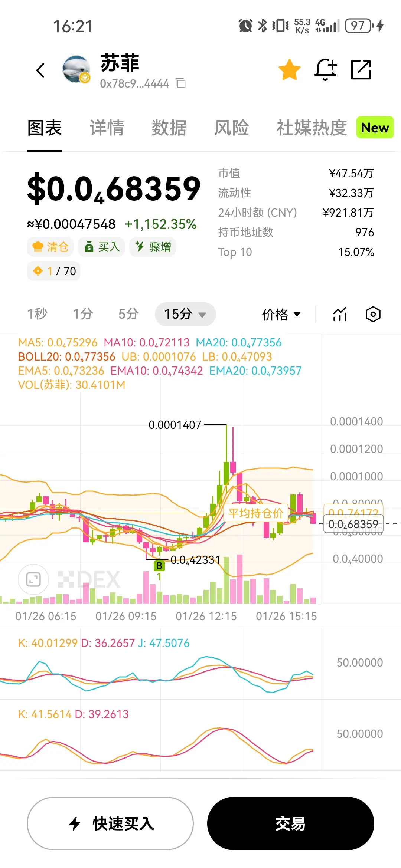Screen dimensions: 401x868
Task: Tap the 快速买入 button
Action: [x=110, y=823]
